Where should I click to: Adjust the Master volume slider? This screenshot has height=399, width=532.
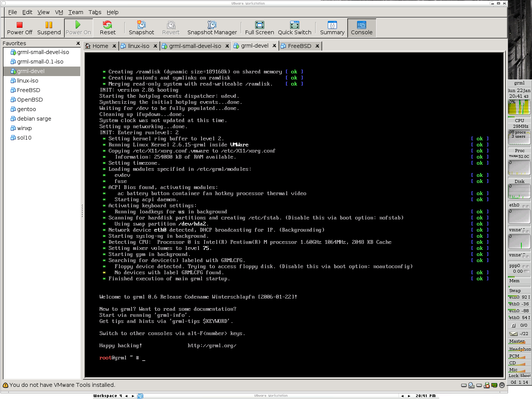click(519, 342)
